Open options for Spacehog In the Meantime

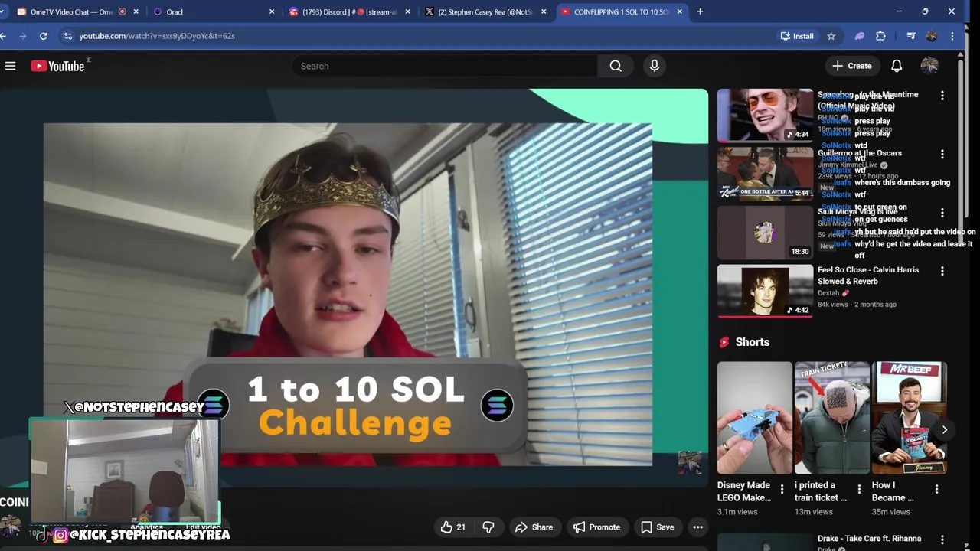pos(942,96)
